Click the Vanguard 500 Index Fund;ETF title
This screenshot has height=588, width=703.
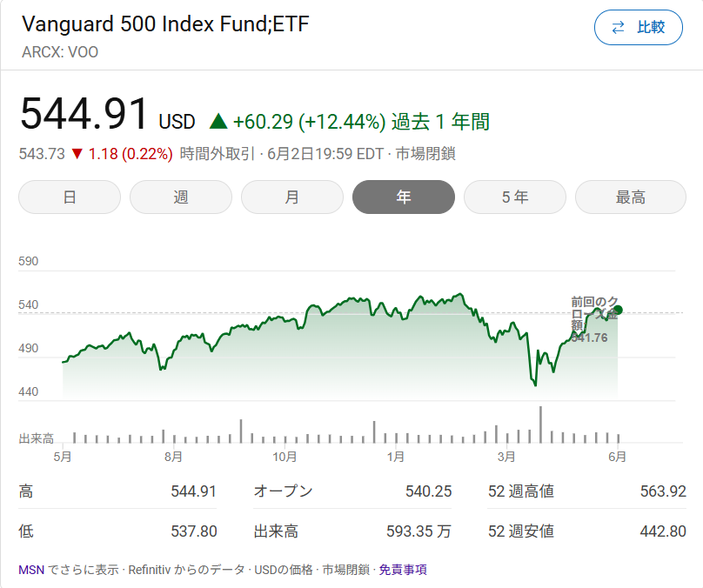pyautogui.click(x=165, y=23)
